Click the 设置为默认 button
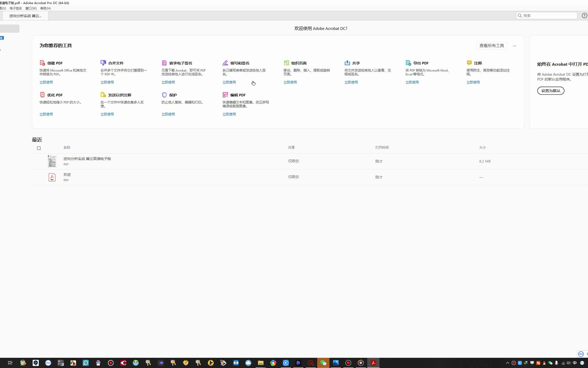588x368 pixels. [x=551, y=91]
